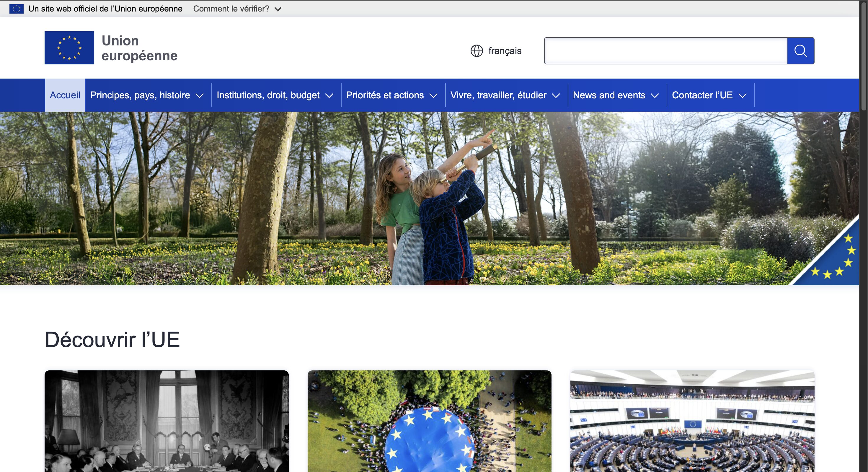
Task: Click the small EU flag in top banner
Action: tap(16, 9)
